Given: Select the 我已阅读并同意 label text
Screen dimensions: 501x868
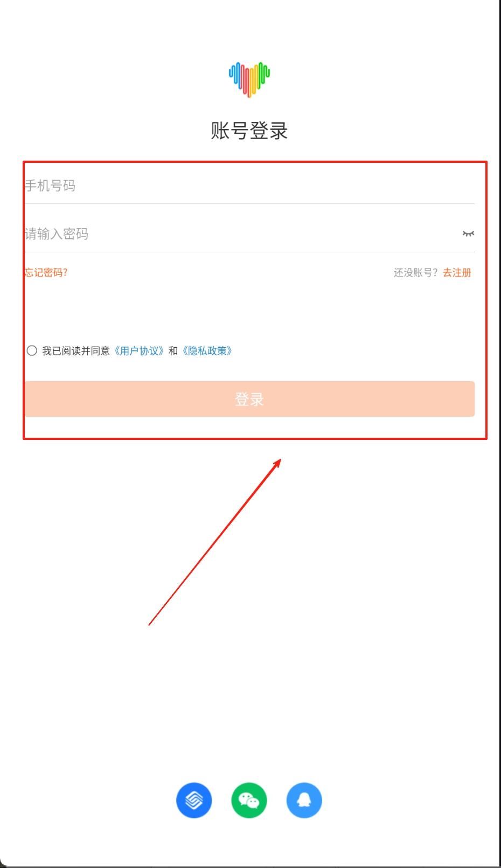Looking at the screenshot, I should (x=76, y=351).
